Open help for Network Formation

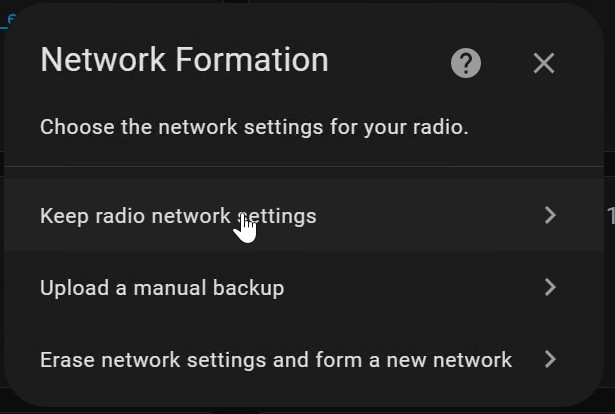[466, 63]
